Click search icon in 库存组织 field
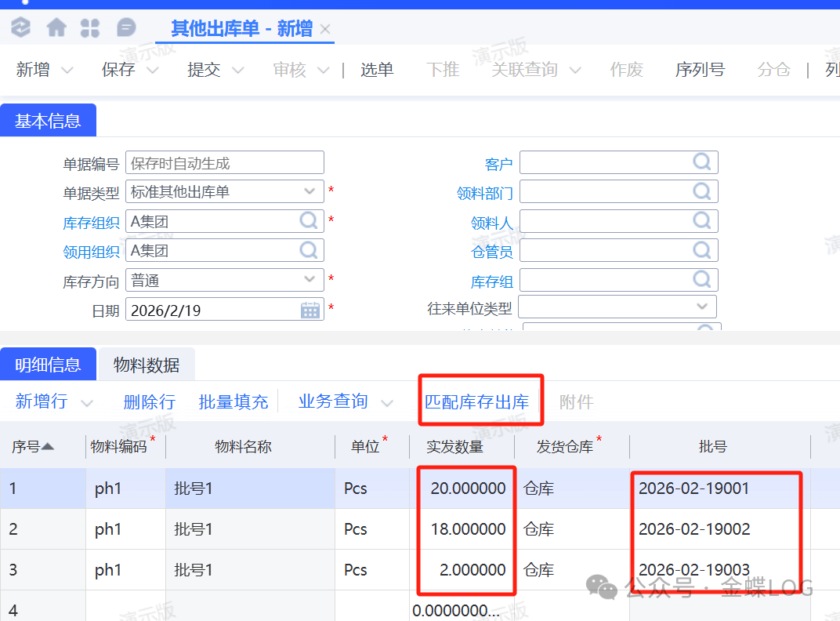This screenshot has width=840, height=621. click(310, 221)
